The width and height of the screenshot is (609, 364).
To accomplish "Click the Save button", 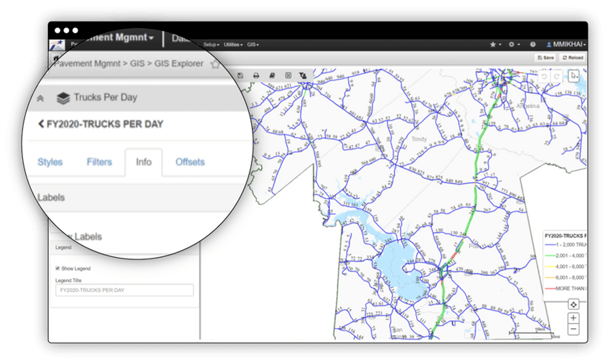I will pos(546,58).
